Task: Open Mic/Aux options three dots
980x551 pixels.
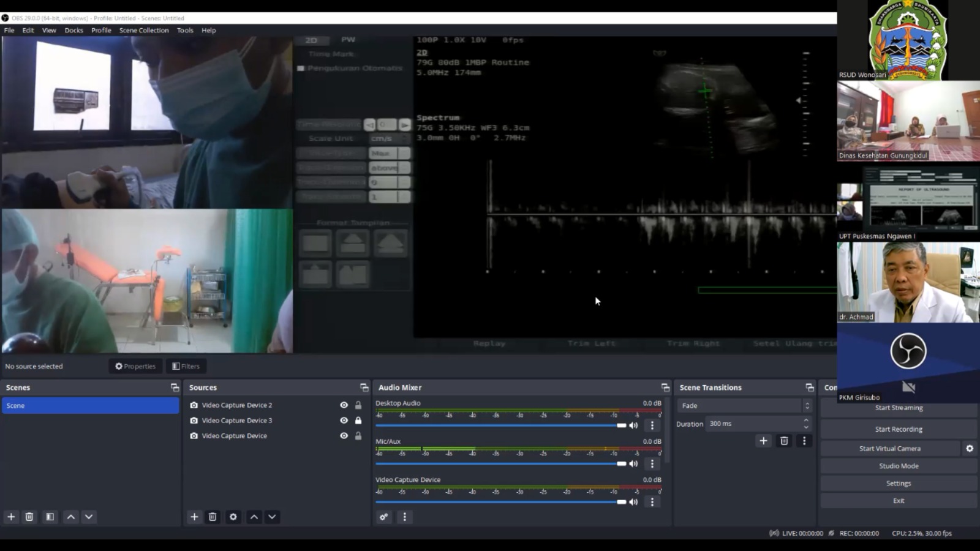Action: [x=652, y=463]
